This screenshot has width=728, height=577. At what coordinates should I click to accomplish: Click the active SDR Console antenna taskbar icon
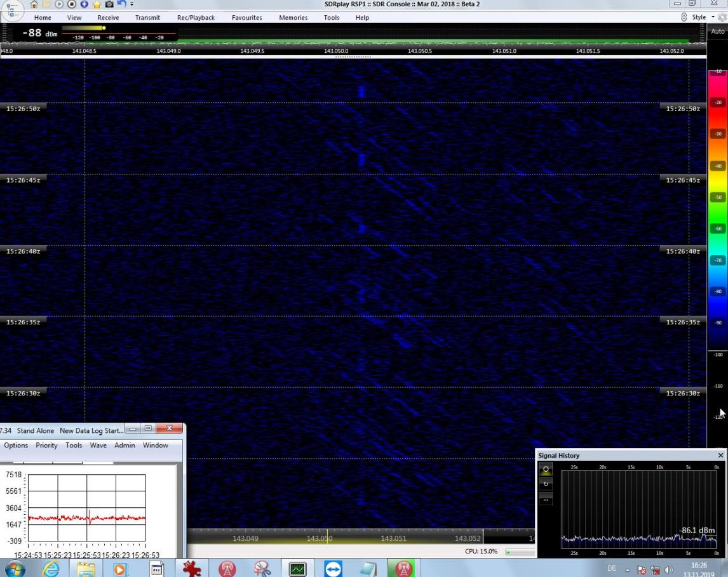tap(403, 569)
